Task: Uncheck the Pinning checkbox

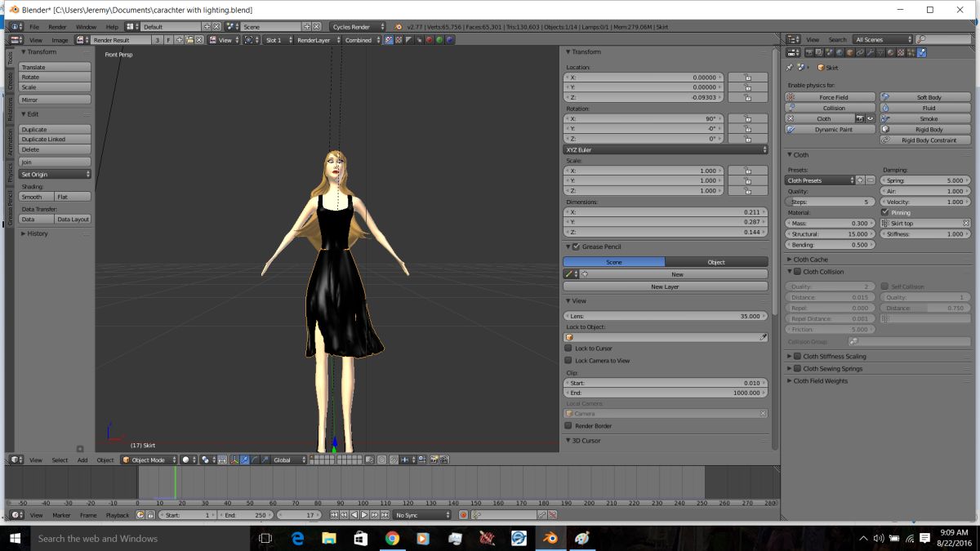Action: click(x=885, y=212)
